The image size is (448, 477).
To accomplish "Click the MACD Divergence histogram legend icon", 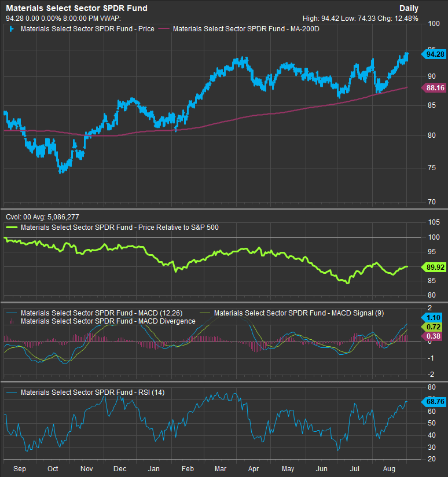I will pos(12,321).
